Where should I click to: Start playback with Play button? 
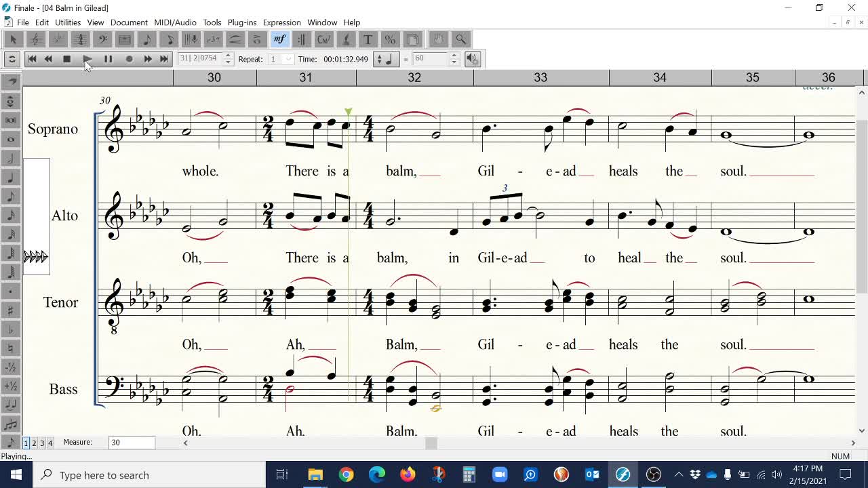pyautogui.click(x=87, y=59)
